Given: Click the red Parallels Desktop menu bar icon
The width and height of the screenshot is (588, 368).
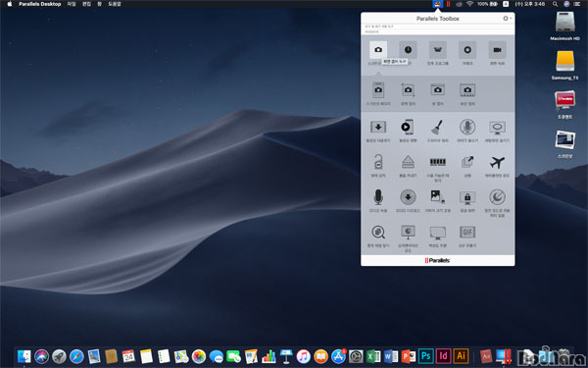Looking at the screenshot, I should [448, 4].
